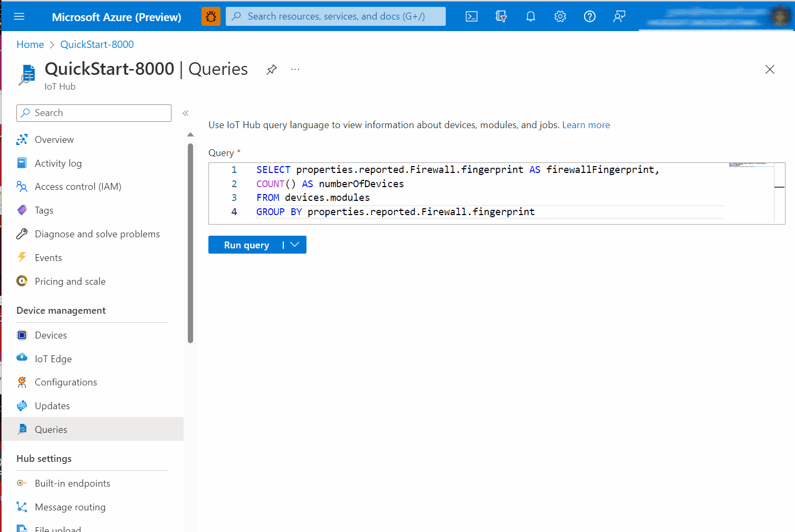795x532 pixels.
Task: Click the Tags icon in sidebar
Action: (x=22, y=210)
